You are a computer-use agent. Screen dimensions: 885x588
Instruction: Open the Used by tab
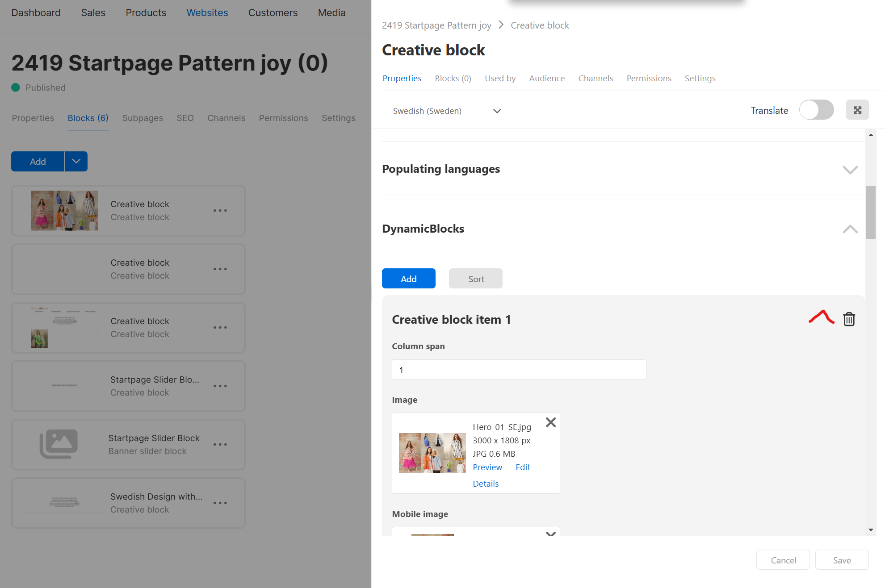click(500, 78)
